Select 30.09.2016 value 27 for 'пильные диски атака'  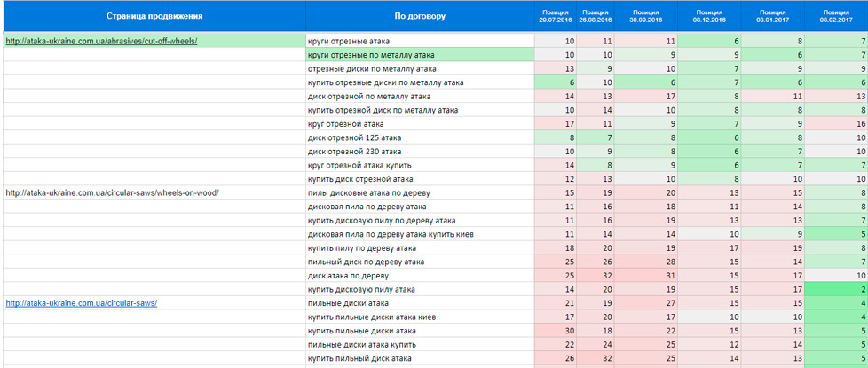point(645,303)
